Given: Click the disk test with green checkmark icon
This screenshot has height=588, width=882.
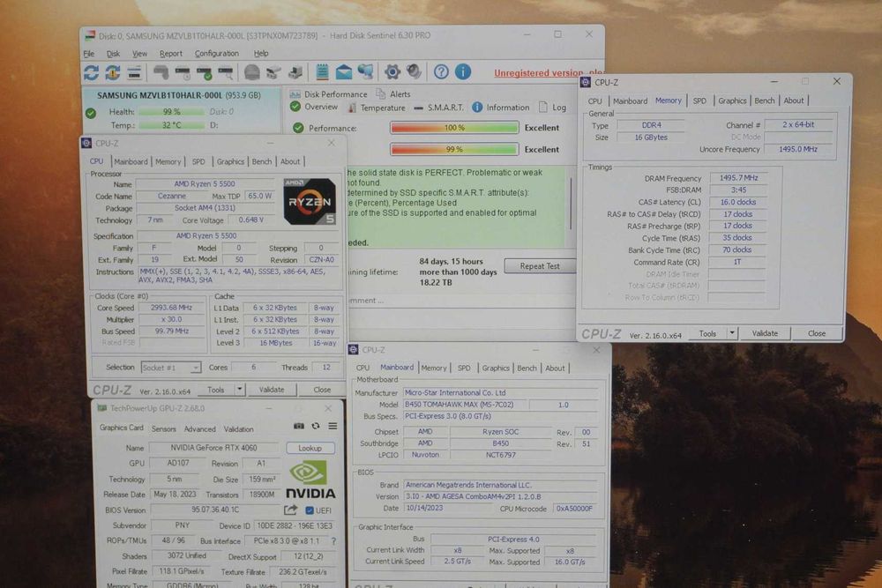Looking at the screenshot, I should click(205, 72).
